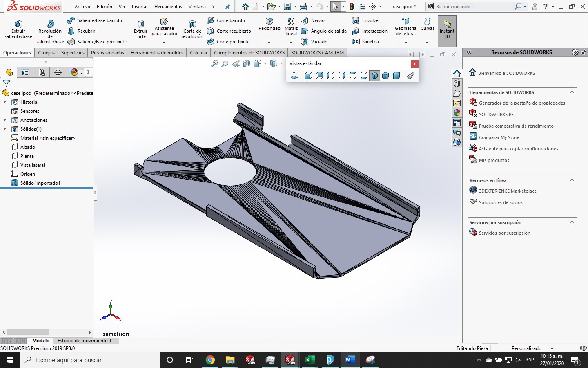Activate Zoom to Area tool
The width and height of the screenshot is (588, 368).
pyautogui.click(x=225, y=63)
